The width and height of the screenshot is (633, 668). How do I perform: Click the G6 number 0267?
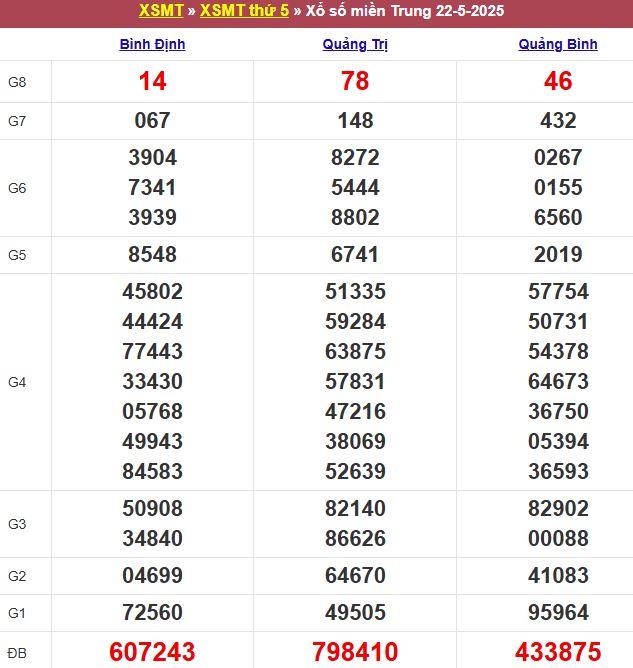pyautogui.click(x=558, y=158)
